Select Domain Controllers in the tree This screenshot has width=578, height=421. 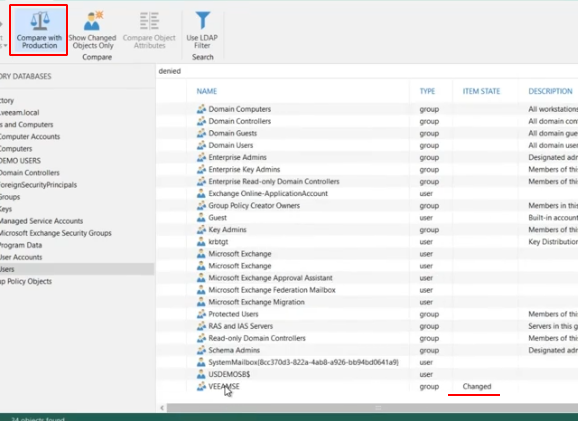click(29, 173)
